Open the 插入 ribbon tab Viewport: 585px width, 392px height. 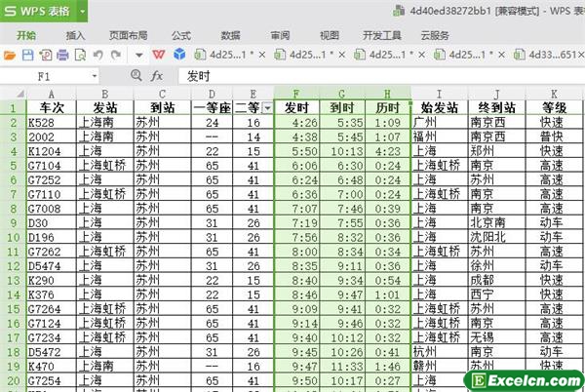coord(75,35)
